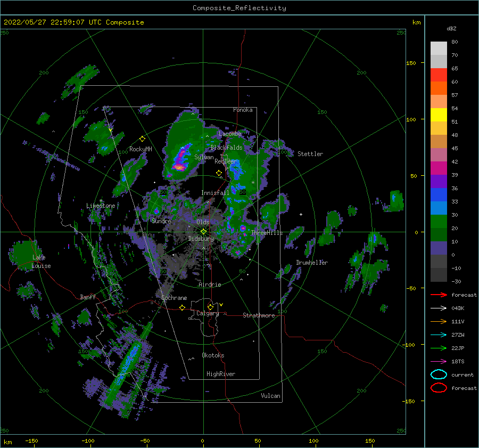Select the orange 111V arrow legend icon

pyautogui.click(x=439, y=321)
